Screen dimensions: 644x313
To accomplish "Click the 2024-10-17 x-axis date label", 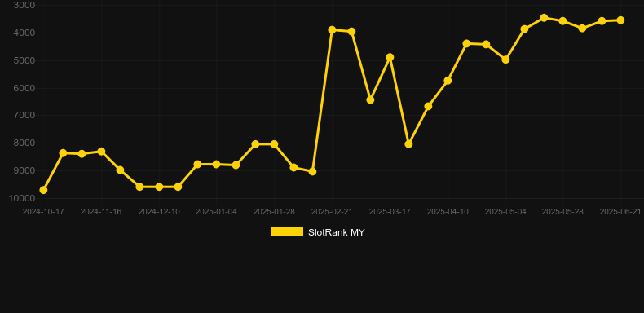I will coord(43,212).
